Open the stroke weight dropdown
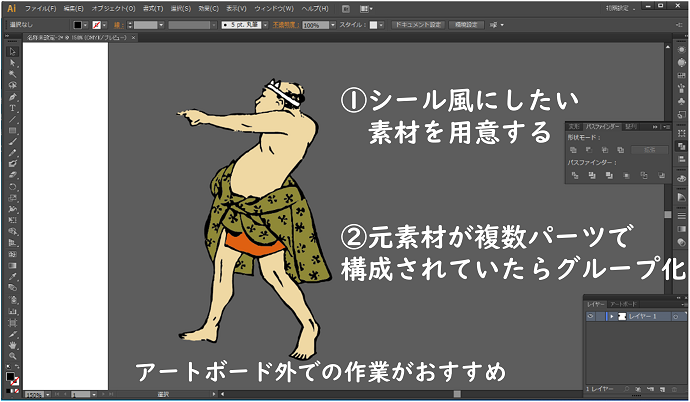The height and width of the screenshot is (402, 690). (x=161, y=25)
